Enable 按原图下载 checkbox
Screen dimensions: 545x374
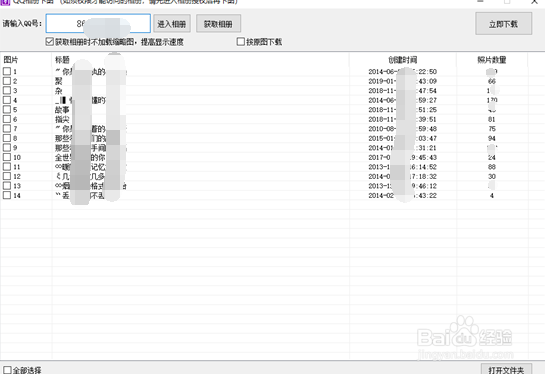coord(241,42)
